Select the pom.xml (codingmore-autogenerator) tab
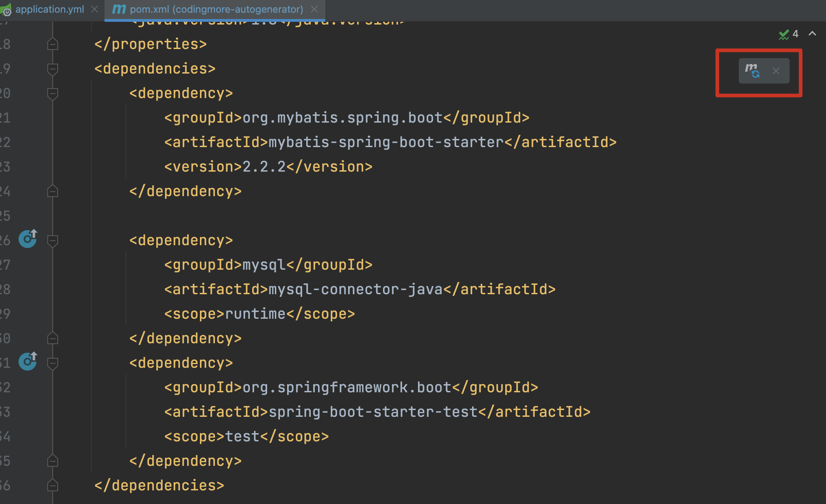This screenshot has width=826, height=504. tap(216, 10)
